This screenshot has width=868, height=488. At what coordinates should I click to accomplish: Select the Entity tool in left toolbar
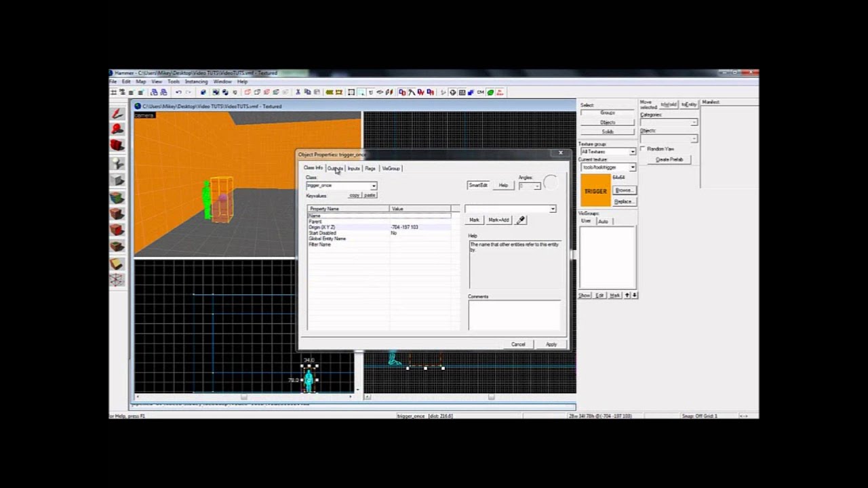click(x=117, y=163)
